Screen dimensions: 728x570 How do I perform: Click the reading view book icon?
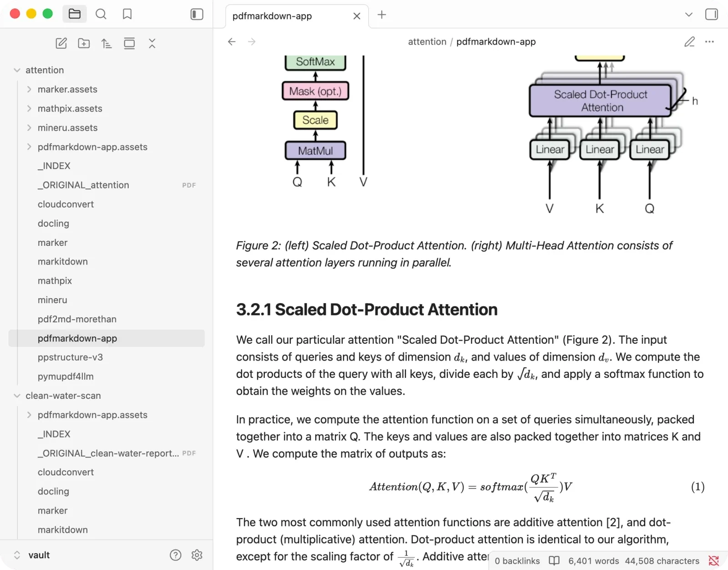tap(554, 561)
